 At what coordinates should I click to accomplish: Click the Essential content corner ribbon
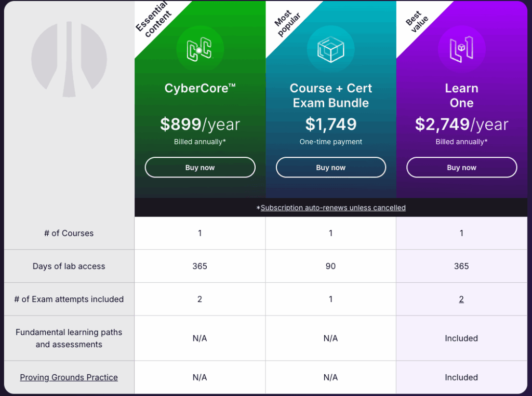[x=154, y=20]
